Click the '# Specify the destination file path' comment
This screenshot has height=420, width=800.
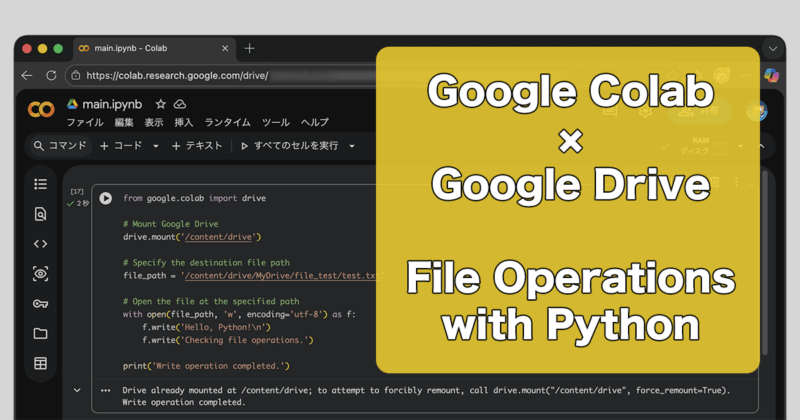(x=206, y=263)
